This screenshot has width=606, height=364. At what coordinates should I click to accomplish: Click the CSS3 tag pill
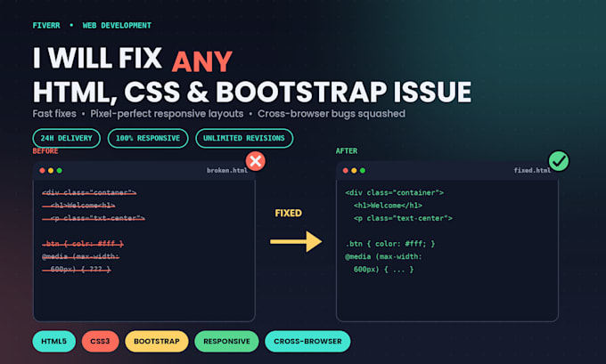click(x=100, y=341)
